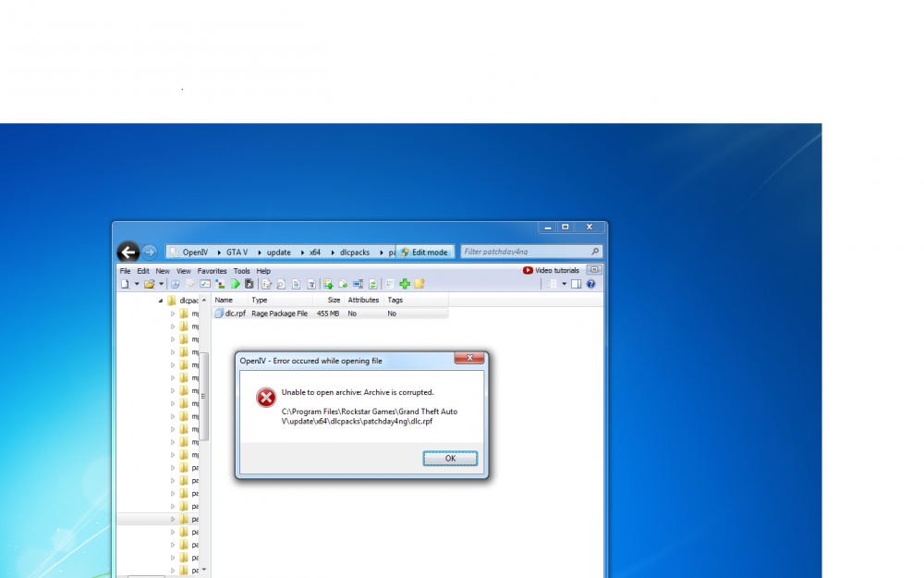Open the New menu

tap(163, 271)
